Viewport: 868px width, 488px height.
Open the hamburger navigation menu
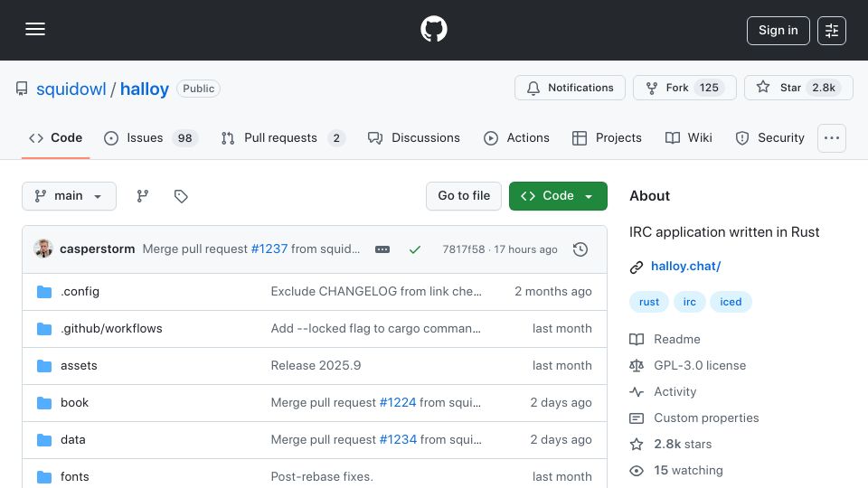35,29
